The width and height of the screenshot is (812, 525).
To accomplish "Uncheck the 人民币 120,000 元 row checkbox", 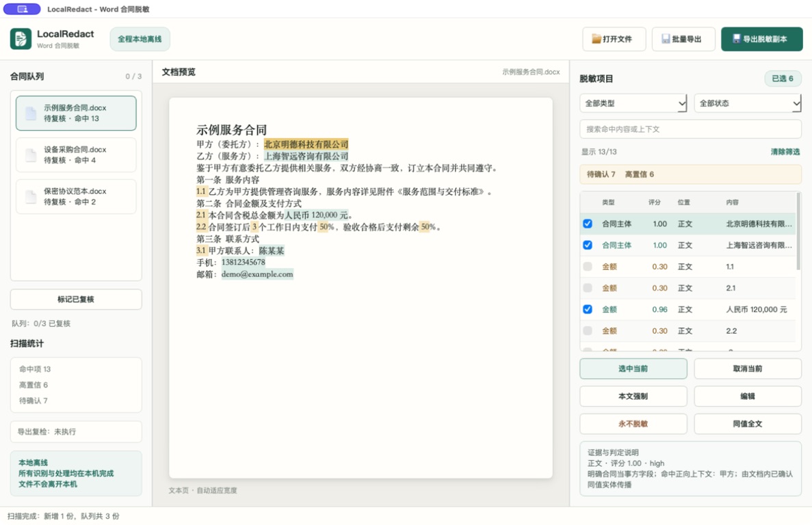I will pyautogui.click(x=587, y=309).
